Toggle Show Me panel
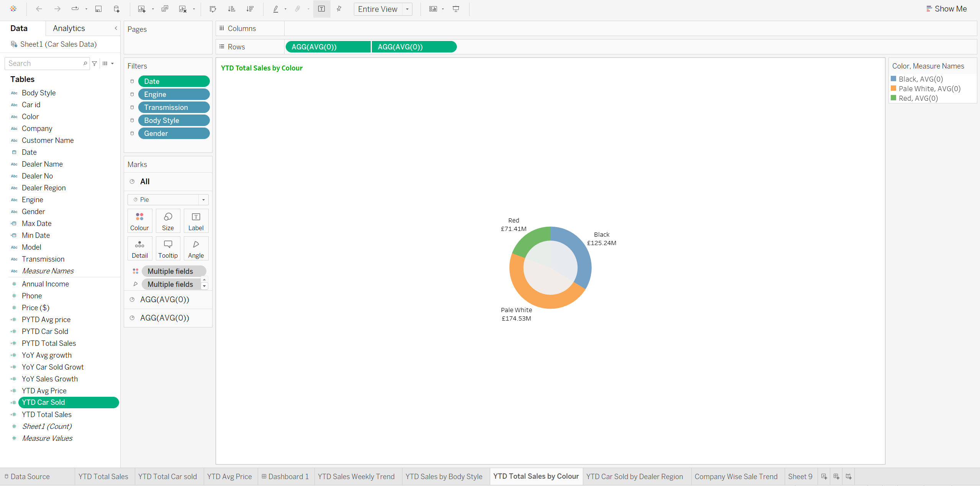 click(x=946, y=9)
